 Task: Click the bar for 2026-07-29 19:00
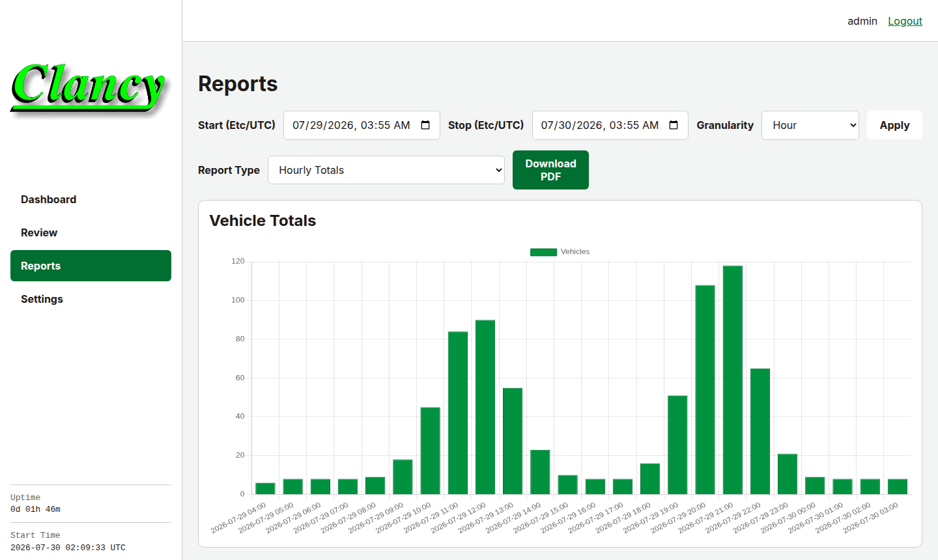[677, 445]
